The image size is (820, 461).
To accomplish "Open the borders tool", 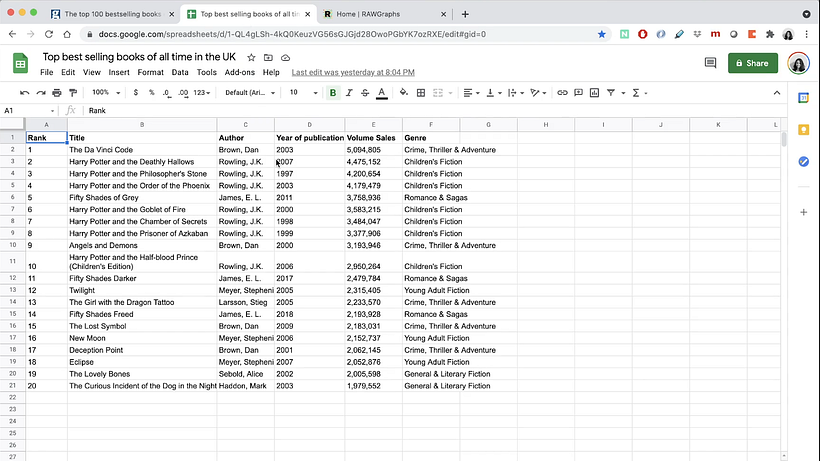I will (x=420, y=93).
